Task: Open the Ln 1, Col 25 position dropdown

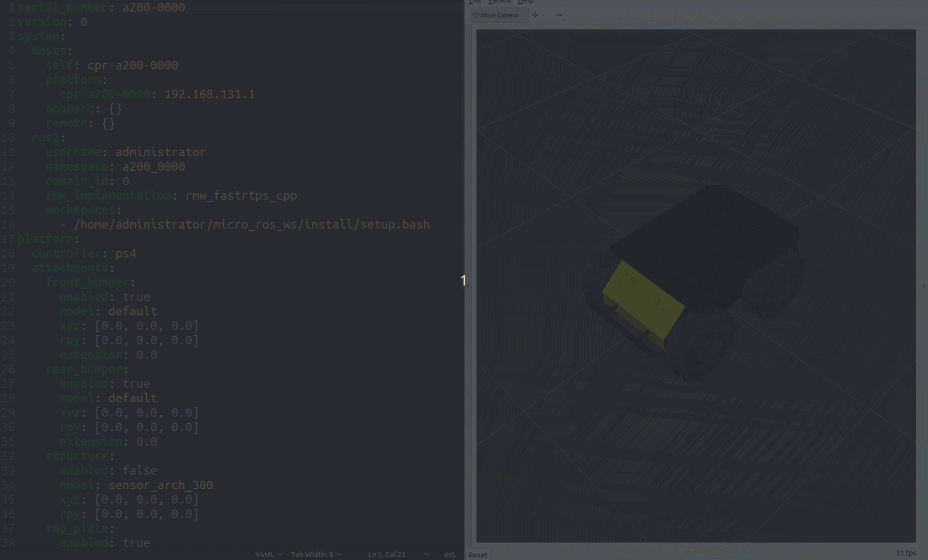Action: pos(398,555)
